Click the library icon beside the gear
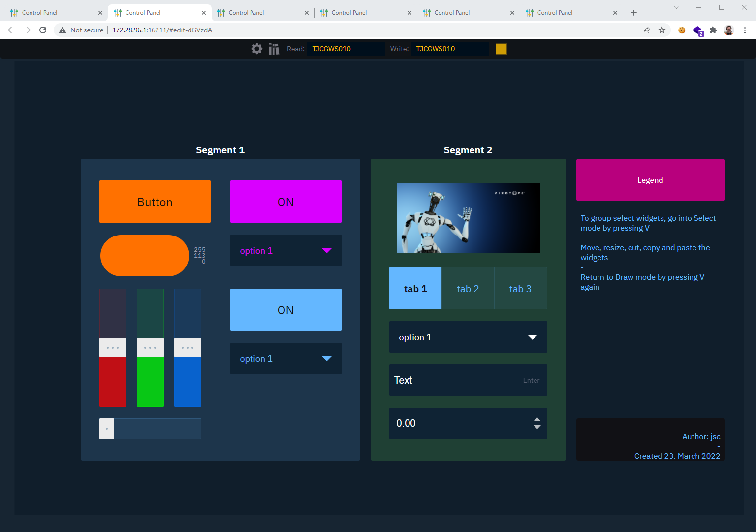The width and height of the screenshot is (756, 532). pos(274,49)
